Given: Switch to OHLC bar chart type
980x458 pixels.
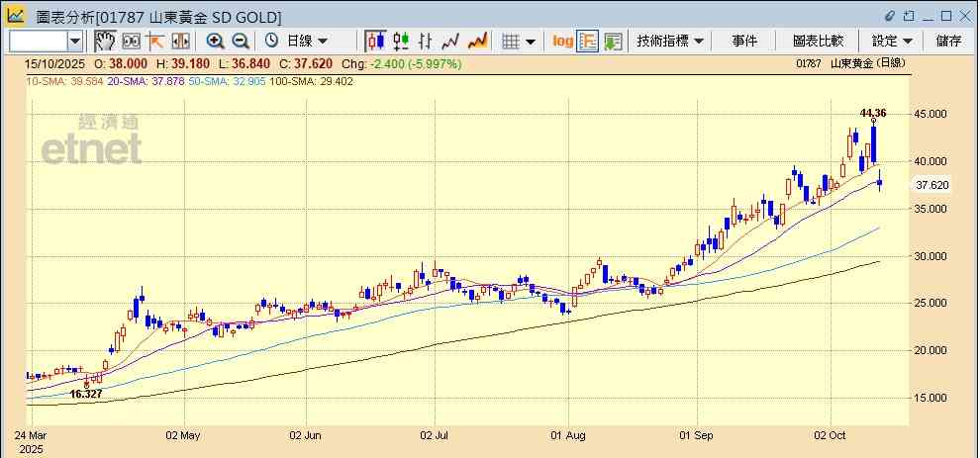Looking at the screenshot, I should (426, 41).
